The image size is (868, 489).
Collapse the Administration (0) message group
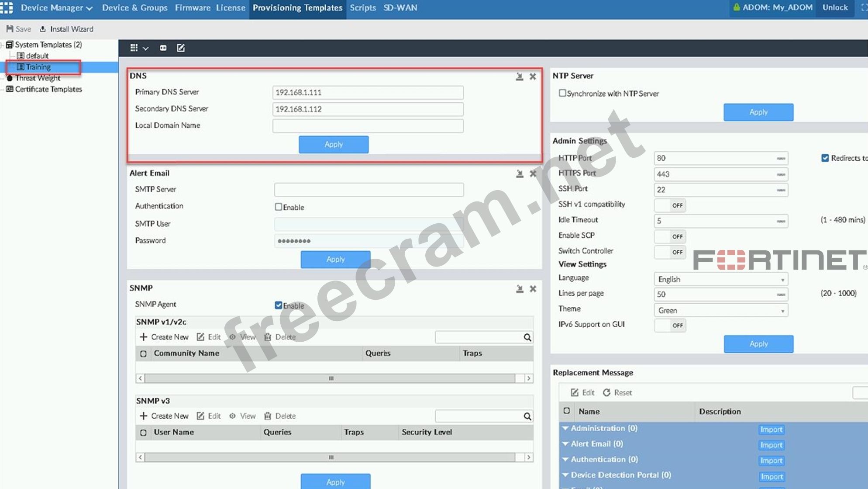tap(565, 428)
